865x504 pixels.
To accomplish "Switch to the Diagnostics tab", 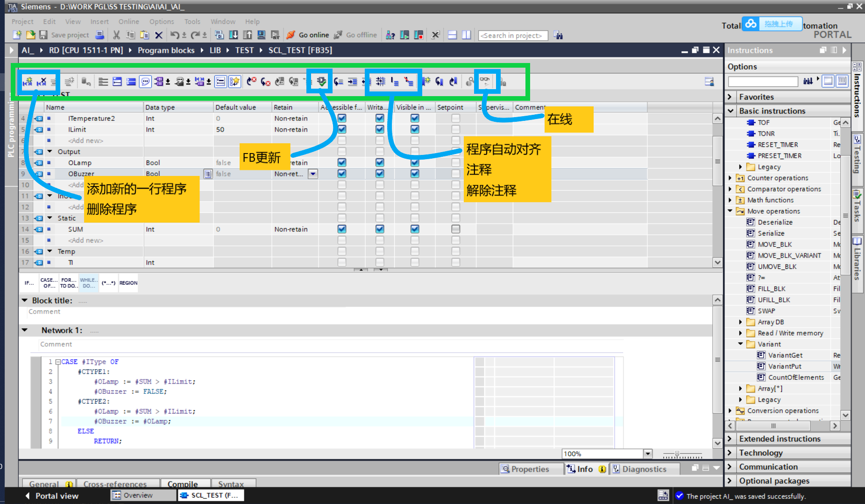I will (x=645, y=469).
